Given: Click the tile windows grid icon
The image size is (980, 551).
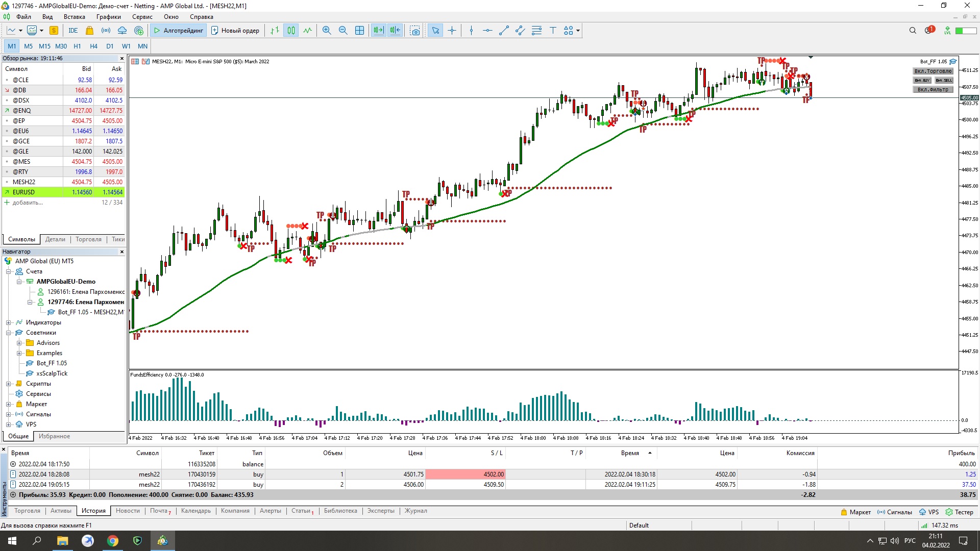Looking at the screenshot, I should point(359,31).
